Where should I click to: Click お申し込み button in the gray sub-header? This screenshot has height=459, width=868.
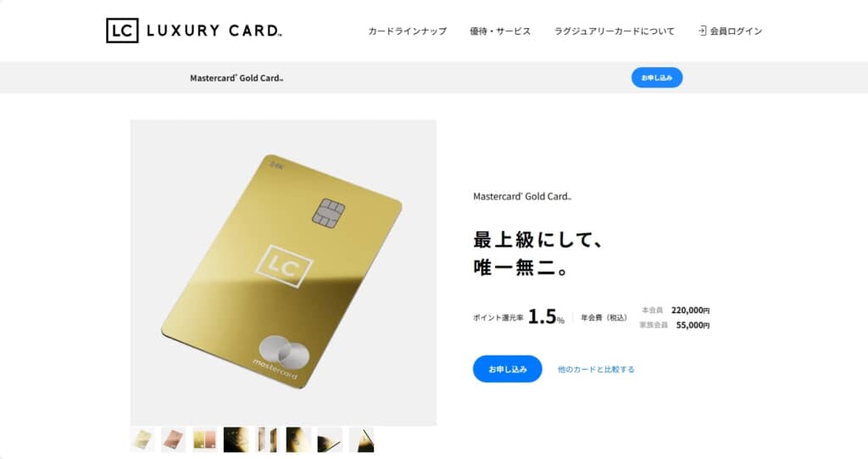pyautogui.click(x=657, y=77)
